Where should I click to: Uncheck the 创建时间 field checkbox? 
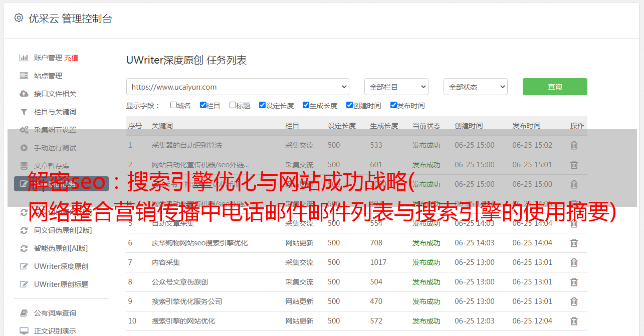349,105
